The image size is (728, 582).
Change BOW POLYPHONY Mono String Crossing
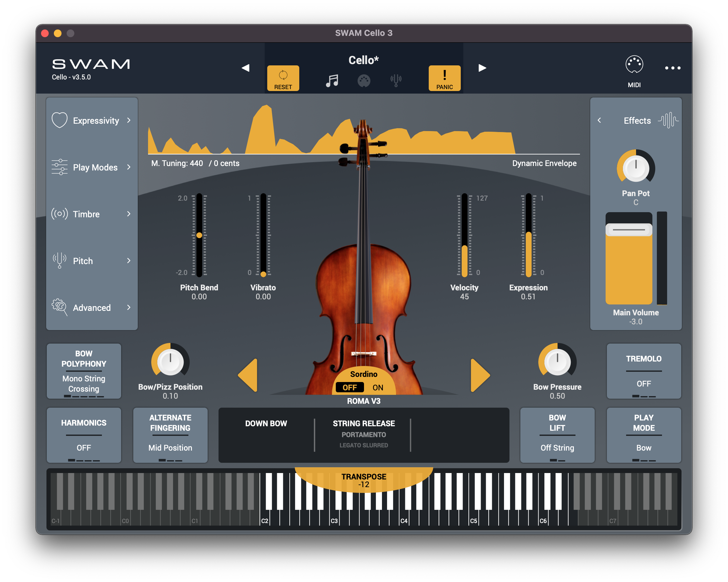point(84,371)
